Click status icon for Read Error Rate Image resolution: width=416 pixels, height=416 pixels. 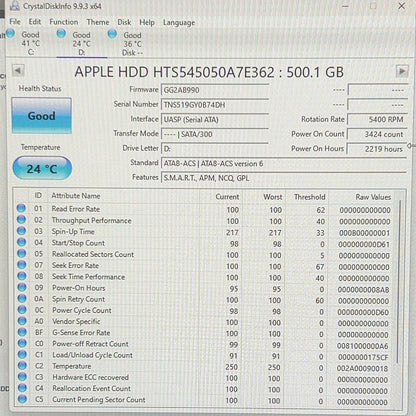coord(21,208)
